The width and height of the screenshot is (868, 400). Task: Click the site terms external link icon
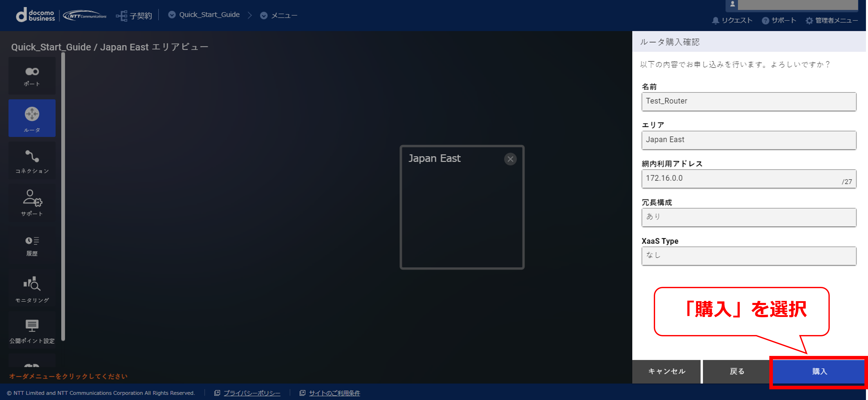[302, 393]
